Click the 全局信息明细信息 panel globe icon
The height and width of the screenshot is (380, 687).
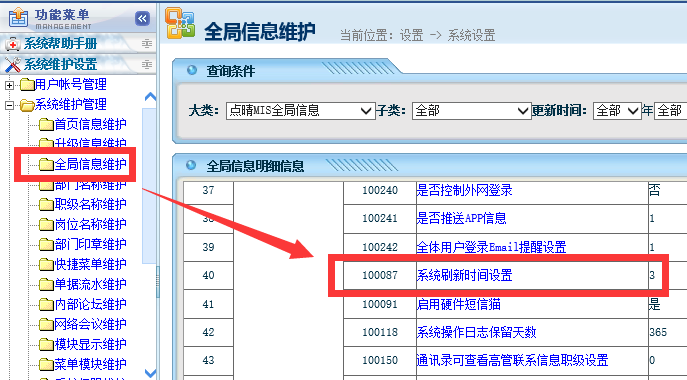pyautogui.click(x=191, y=165)
